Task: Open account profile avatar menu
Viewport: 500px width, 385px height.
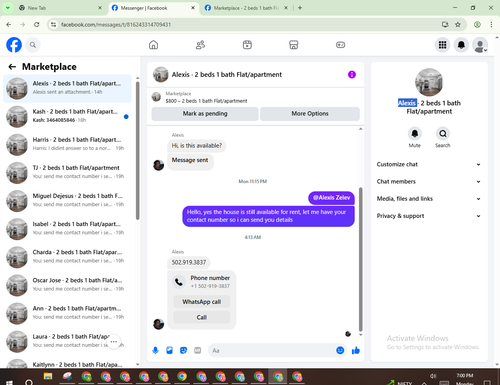Action: [x=480, y=45]
